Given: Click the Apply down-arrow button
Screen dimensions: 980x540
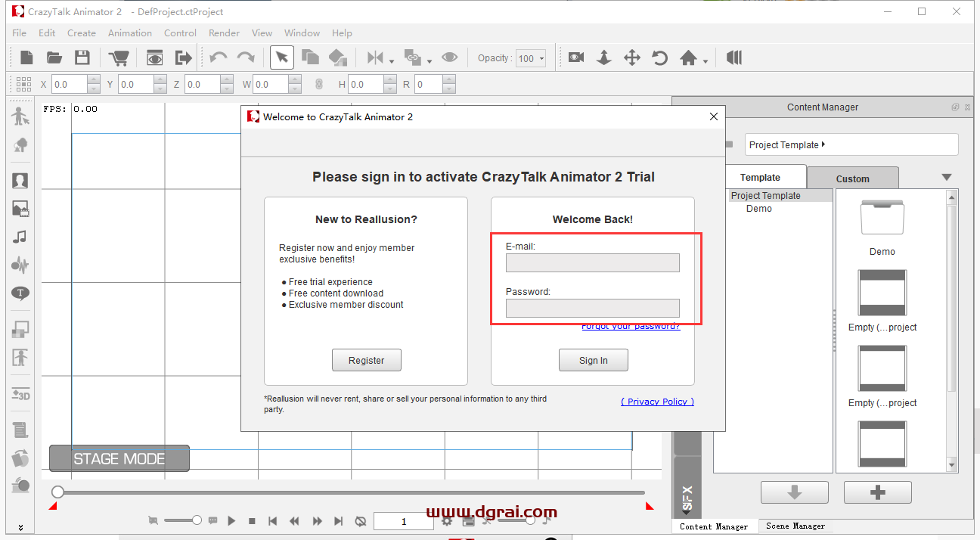Looking at the screenshot, I should pos(795,492).
